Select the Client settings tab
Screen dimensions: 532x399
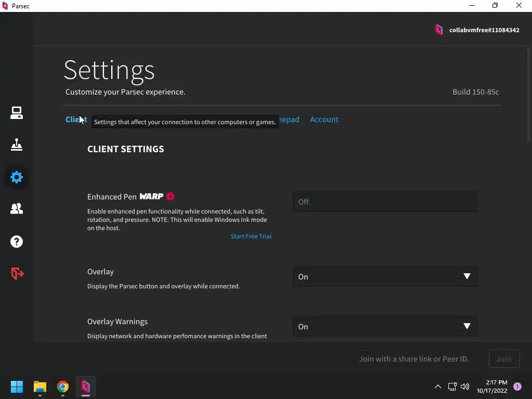[72, 119]
